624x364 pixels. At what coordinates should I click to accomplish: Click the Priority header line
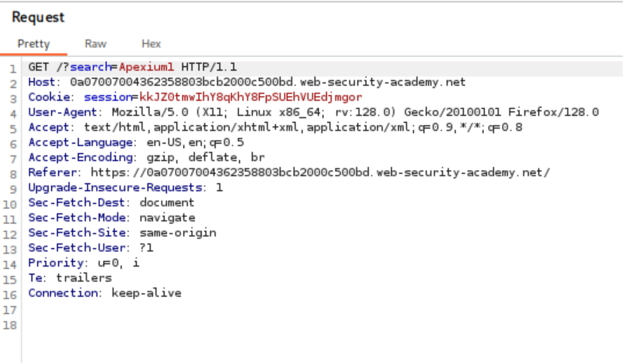84,263
